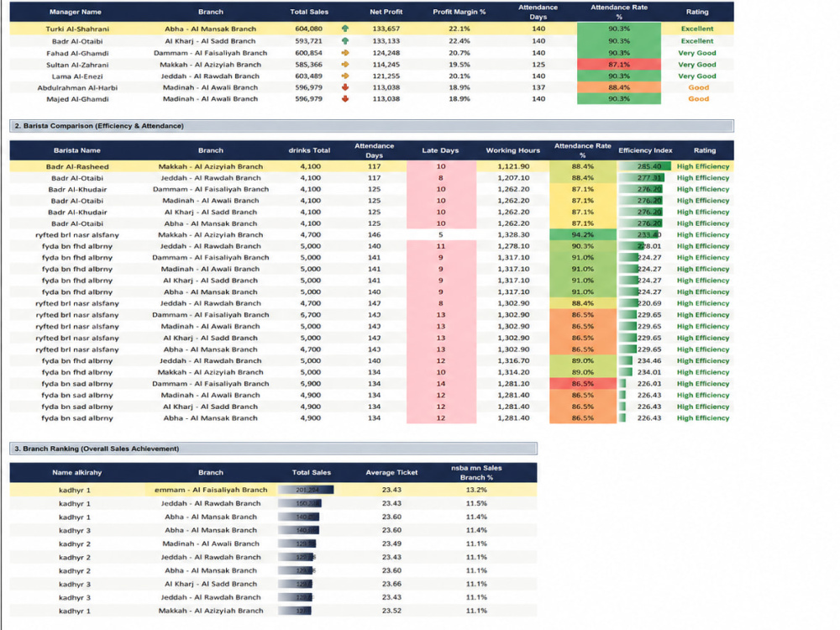The image size is (840, 630).
Task: Click the orange sideways arrow beside 600,854
Action: 345,52
